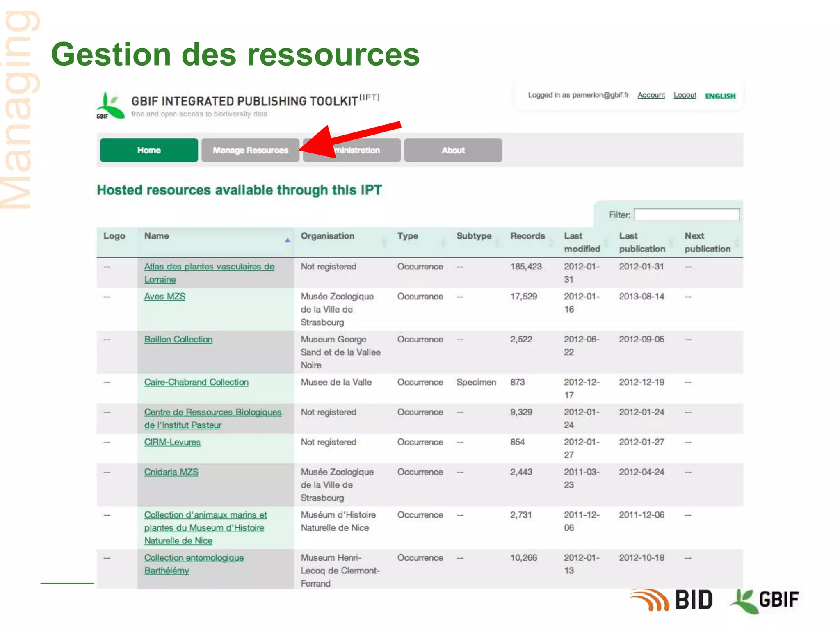Click the Logout link

tap(685, 95)
